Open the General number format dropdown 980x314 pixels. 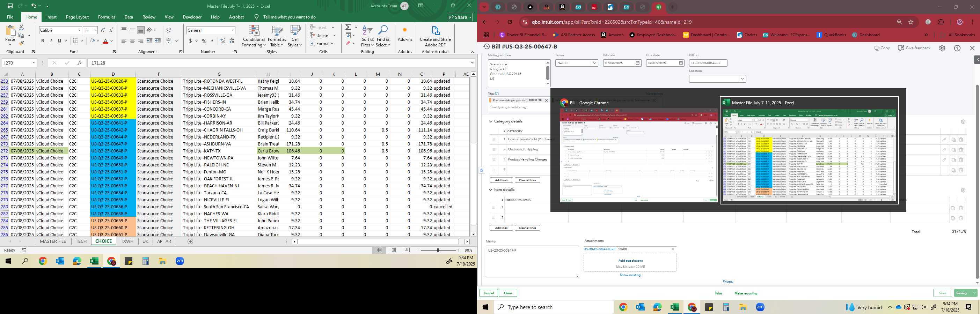tap(233, 30)
